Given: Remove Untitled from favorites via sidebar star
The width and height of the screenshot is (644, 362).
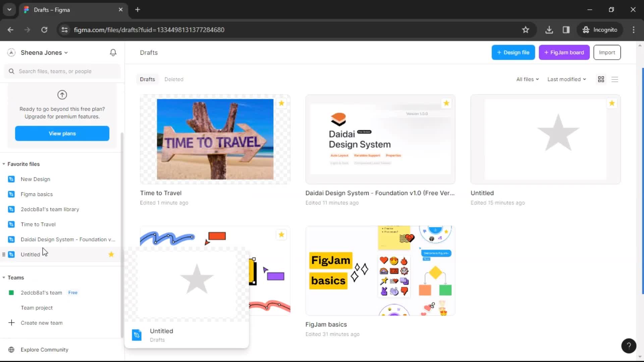Looking at the screenshot, I should [x=111, y=254].
